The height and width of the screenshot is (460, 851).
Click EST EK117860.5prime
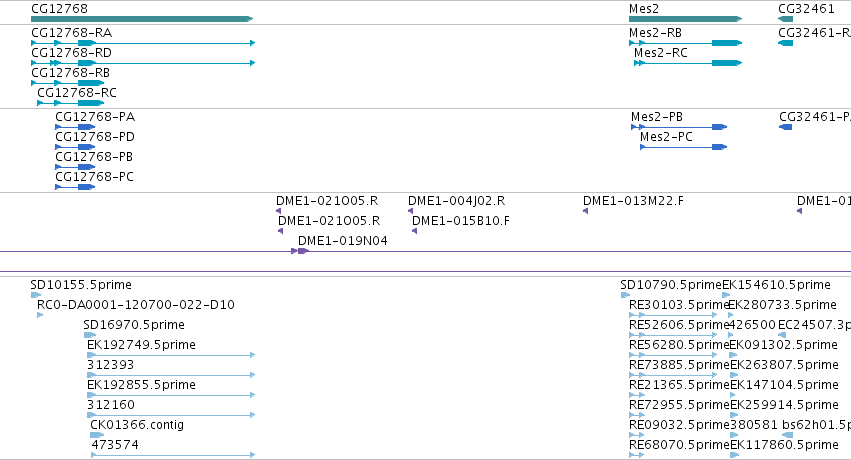734,455
